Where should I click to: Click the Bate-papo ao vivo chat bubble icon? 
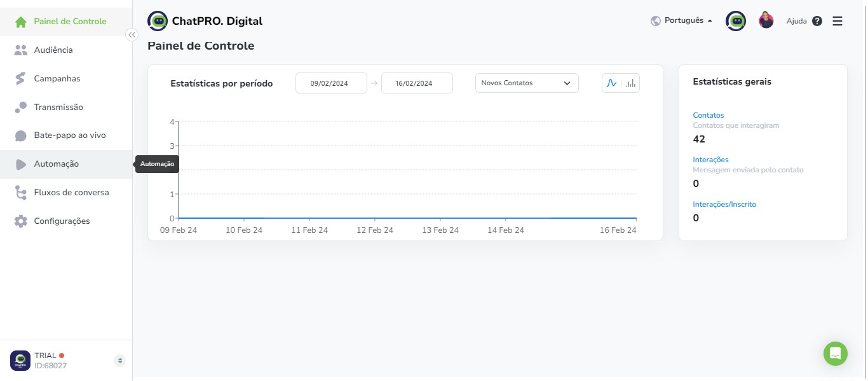click(x=21, y=135)
